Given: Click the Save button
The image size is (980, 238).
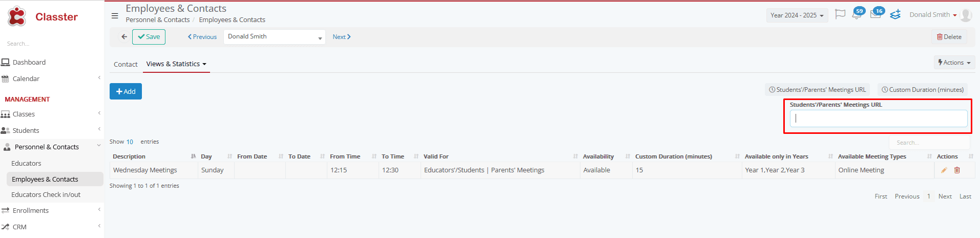Looking at the screenshot, I should (x=149, y=37).
